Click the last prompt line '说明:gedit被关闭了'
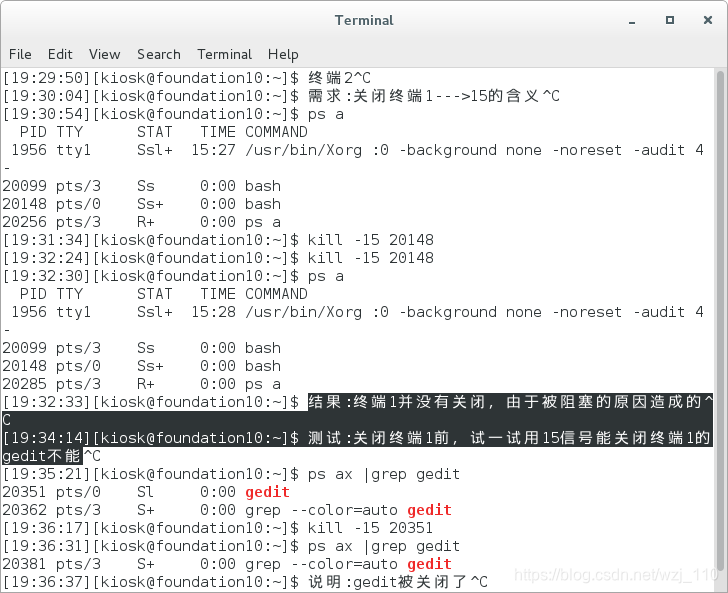 (x=398, y=582)
